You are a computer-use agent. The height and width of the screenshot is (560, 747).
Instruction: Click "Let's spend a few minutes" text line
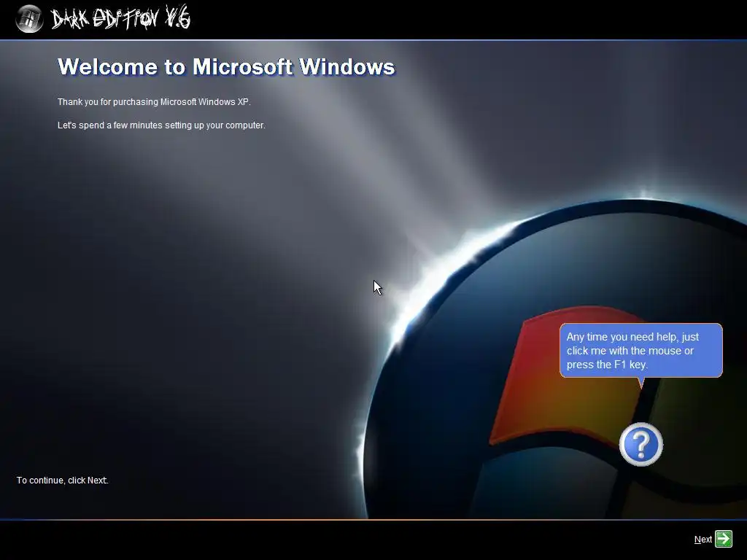(x=161, y=125)
